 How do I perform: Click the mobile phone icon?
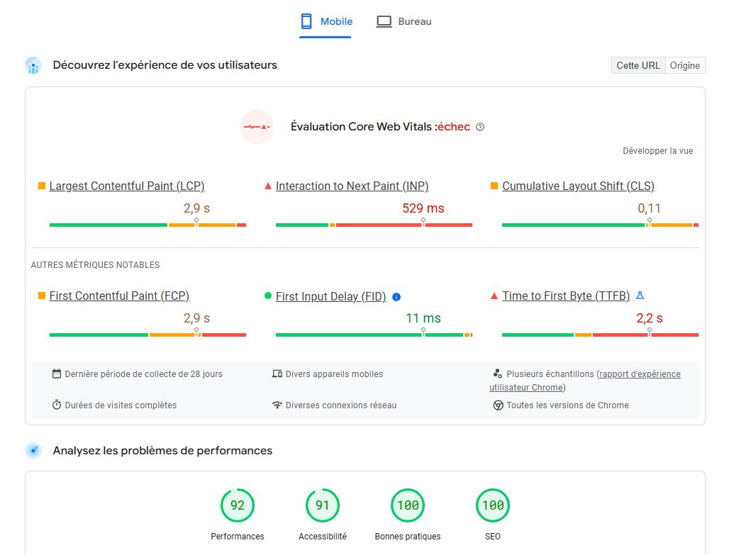point(306,21)
